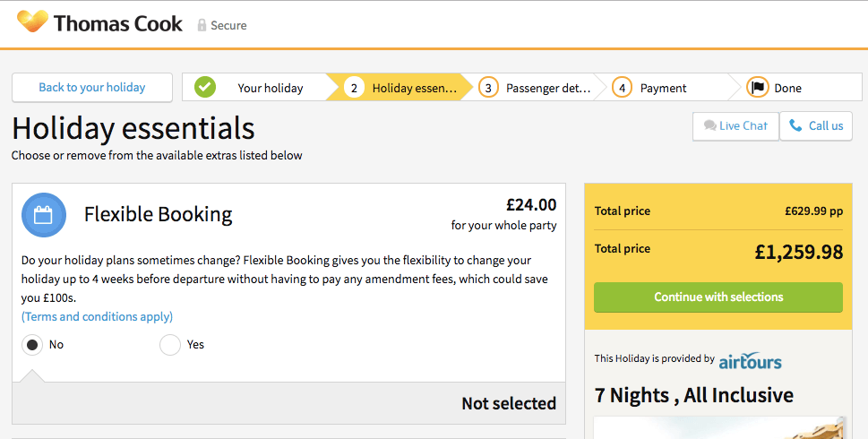Click the Secure padlock icon
The width and height of the screenshot is (868, 439).
tap(202, 25)
